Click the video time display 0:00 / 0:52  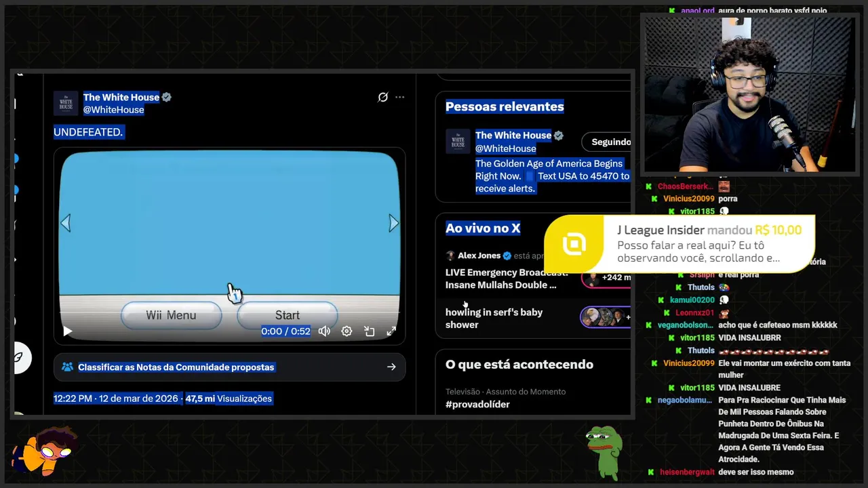coord(285,331)
